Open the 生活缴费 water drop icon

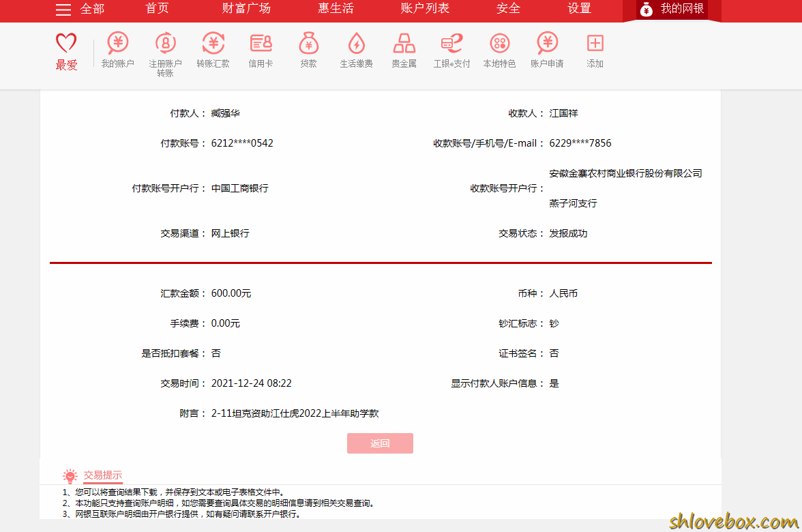pyautogui.click(x=357, y=43)
